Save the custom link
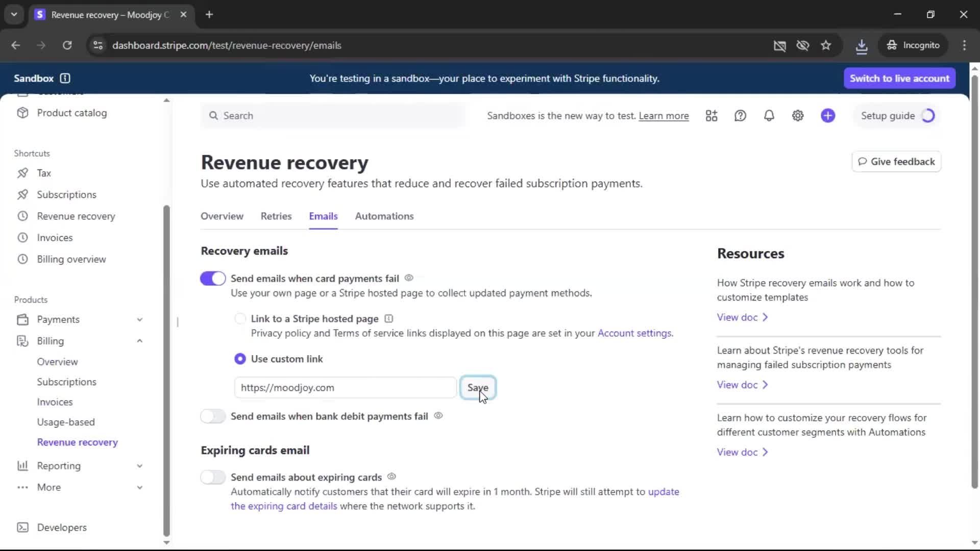980x551 pixels. click(x=478, y=388)
